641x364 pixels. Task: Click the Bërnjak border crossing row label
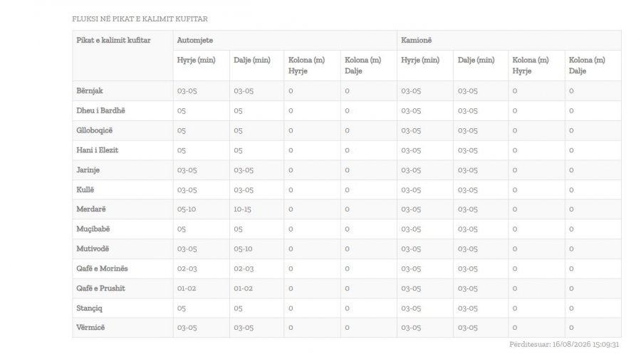click(90, 90)
